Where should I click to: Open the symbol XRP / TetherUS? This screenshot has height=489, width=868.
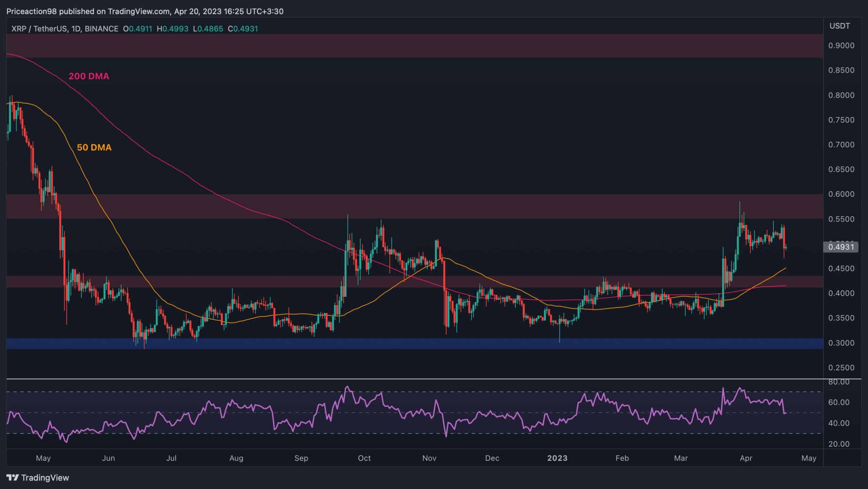tap(41, 29)
